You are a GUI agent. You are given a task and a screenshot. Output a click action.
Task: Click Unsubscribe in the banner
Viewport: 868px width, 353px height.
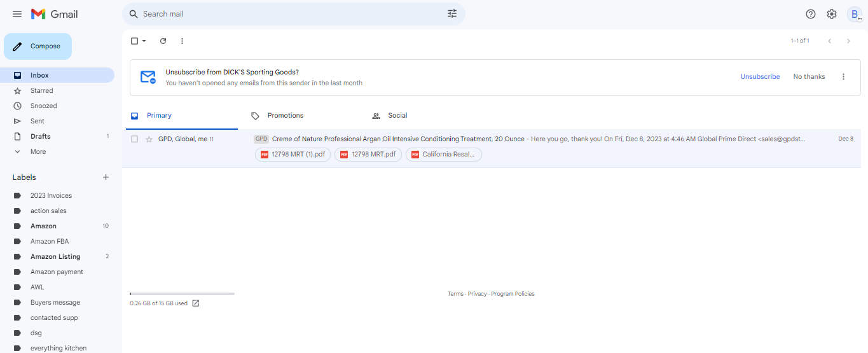[x=760, y=77]
